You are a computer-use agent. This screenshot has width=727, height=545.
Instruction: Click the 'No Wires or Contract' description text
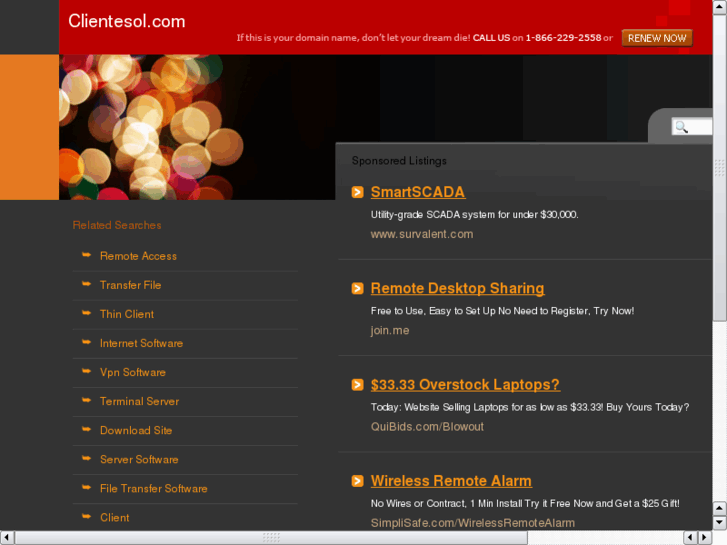click(525, 504)
